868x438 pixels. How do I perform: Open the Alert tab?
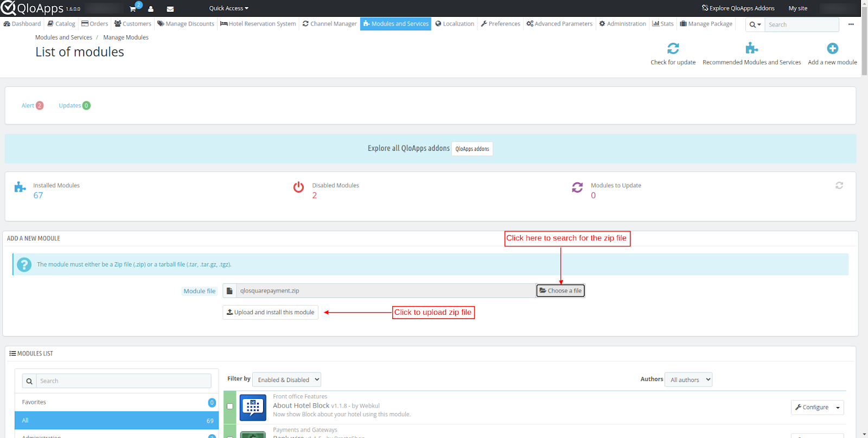(x=33, y=105)
